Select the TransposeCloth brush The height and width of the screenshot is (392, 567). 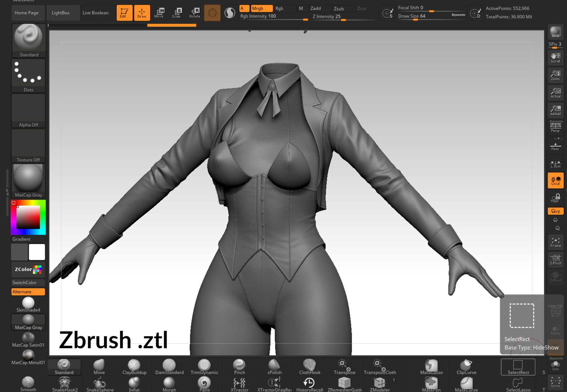380,367
